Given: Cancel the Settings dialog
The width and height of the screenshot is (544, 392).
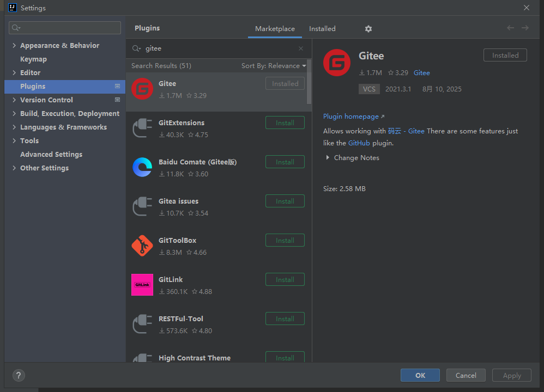Looking at the screenshot, I should (466, 375).
